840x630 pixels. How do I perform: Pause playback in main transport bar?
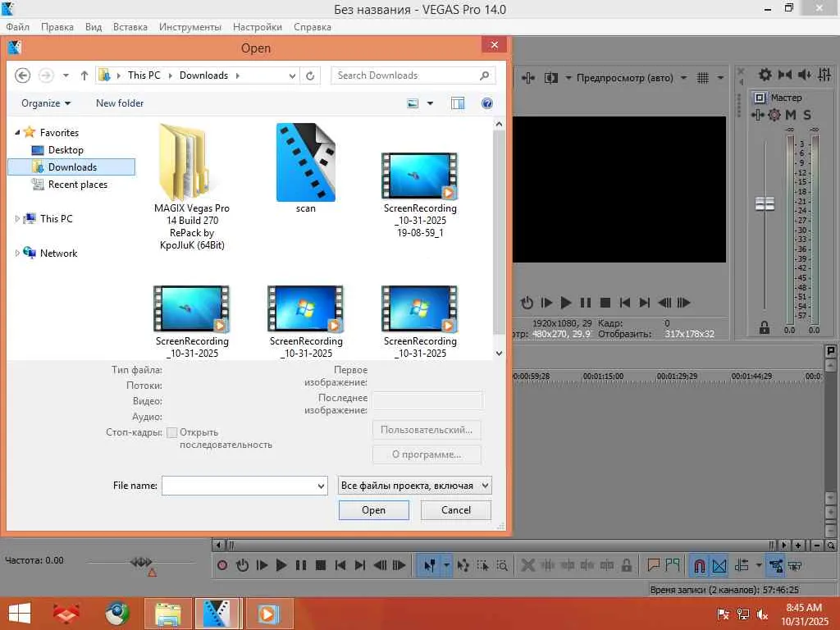point(301,565)
